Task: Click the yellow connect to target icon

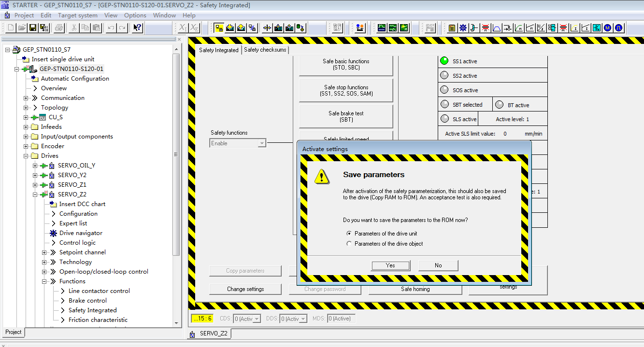Action: 219,28
